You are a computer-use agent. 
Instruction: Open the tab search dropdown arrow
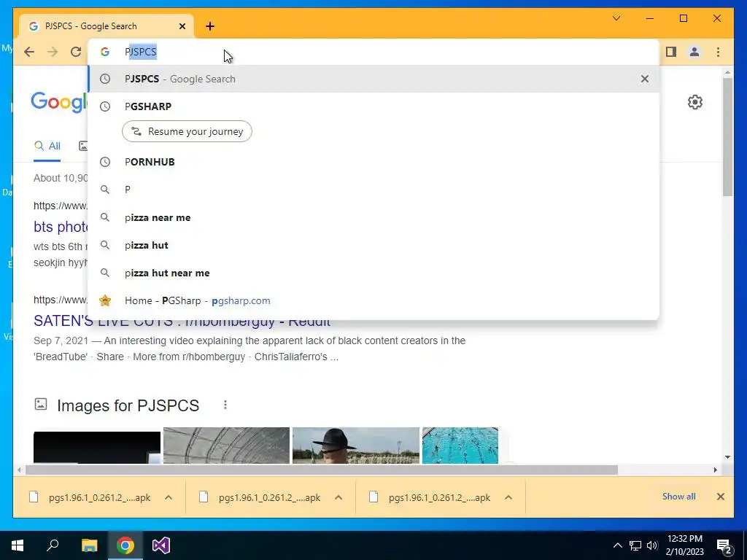(x=616, y=18)
